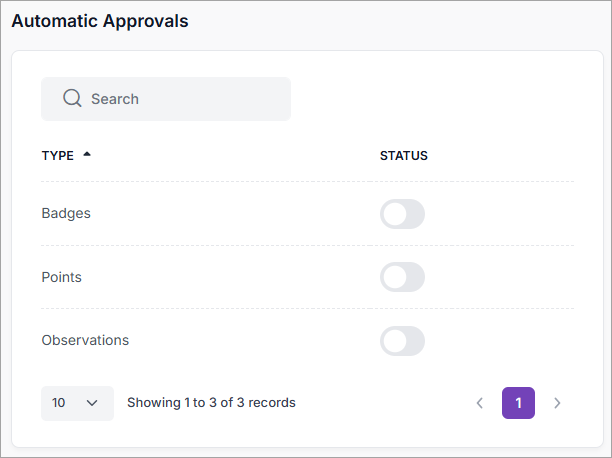Toggle the Points approval switch
The width and height of the screenshot is (612, 458).
click(402, 277)
